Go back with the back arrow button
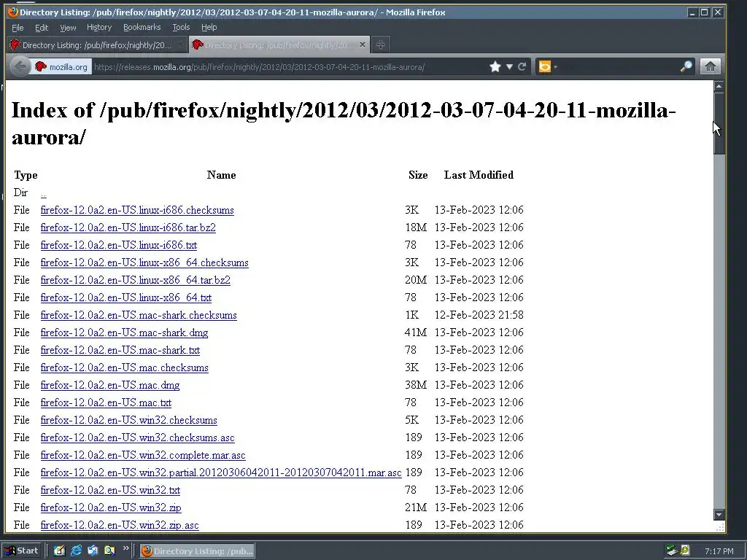 pos(20,66)
